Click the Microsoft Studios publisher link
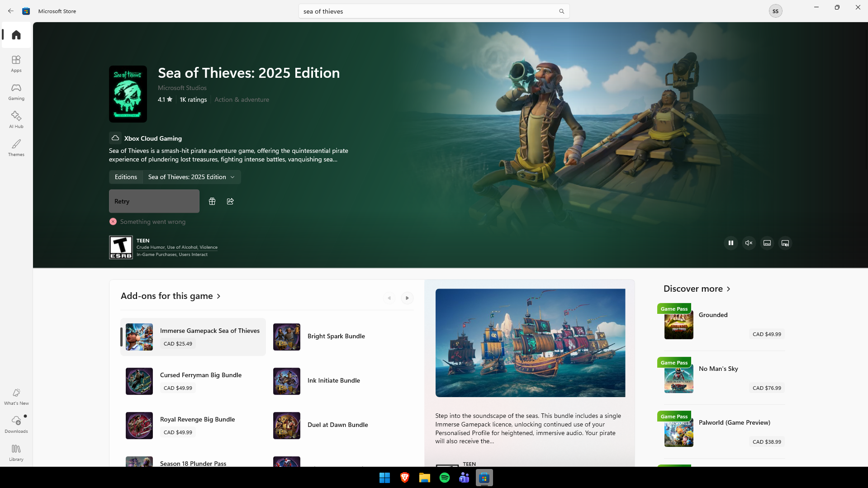The width and height of the screenshot is (868, 488). [182, 88]
